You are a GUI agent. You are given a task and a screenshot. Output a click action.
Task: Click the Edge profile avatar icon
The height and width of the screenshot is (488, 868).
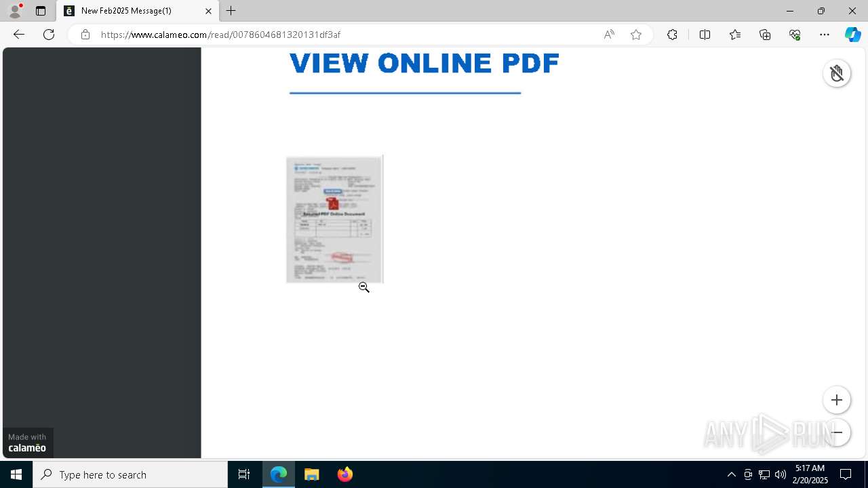(x=15, y=10)
